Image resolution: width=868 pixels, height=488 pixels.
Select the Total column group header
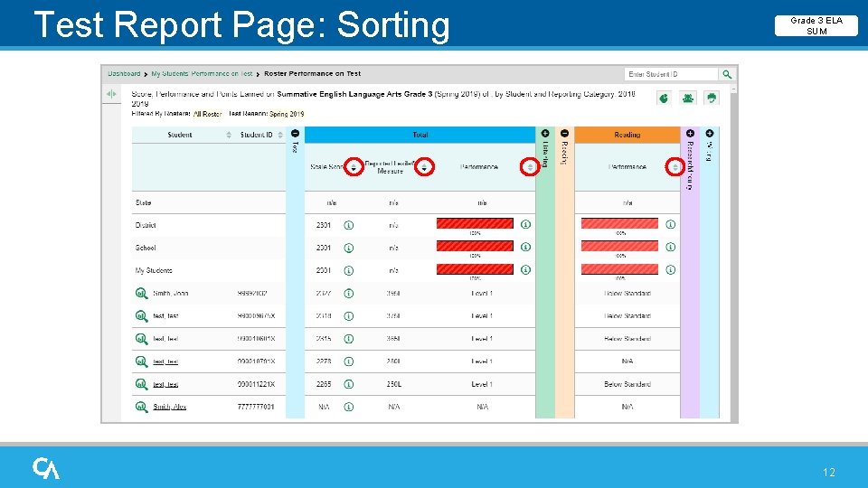click(x=420, y=135)
